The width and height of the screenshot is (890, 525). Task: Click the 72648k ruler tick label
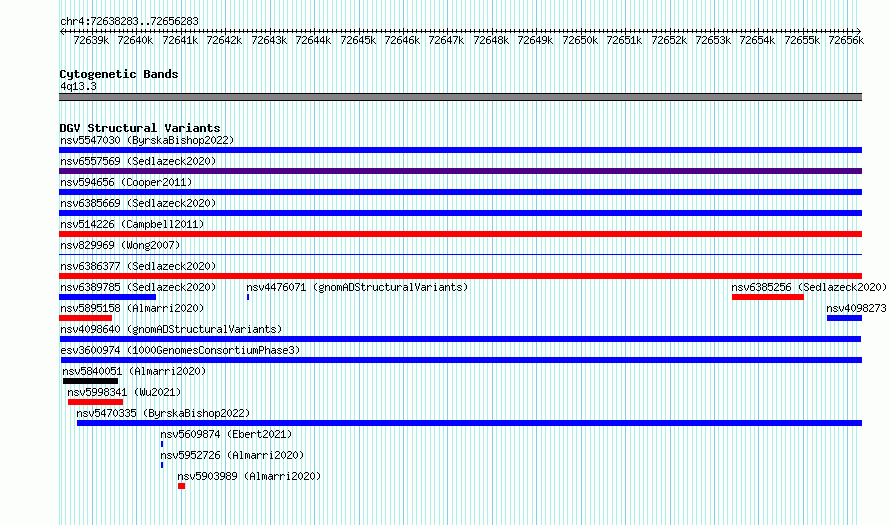point(491,40)
